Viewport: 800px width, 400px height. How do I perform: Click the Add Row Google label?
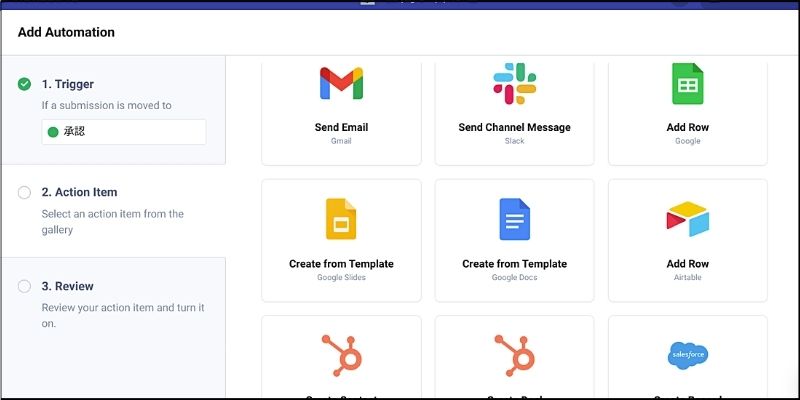click(687, 128)
